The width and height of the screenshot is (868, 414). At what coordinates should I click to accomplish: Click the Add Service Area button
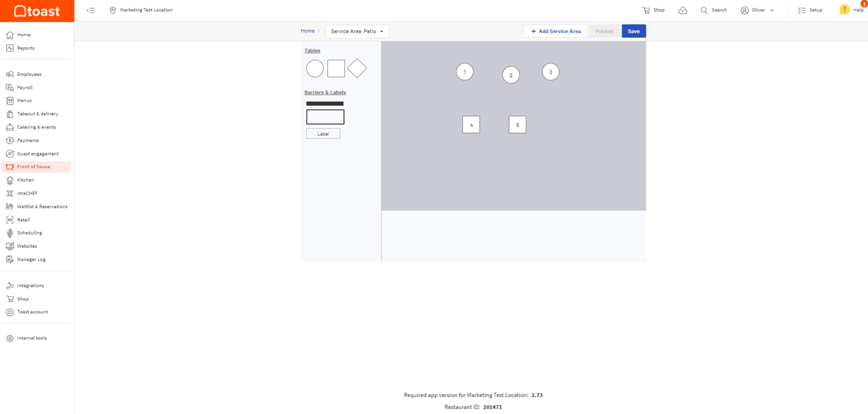click(x=555, y=31)
